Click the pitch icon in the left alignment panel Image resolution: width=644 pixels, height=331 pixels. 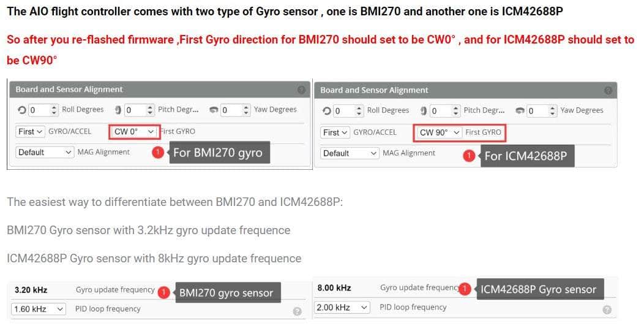(118, 110)
